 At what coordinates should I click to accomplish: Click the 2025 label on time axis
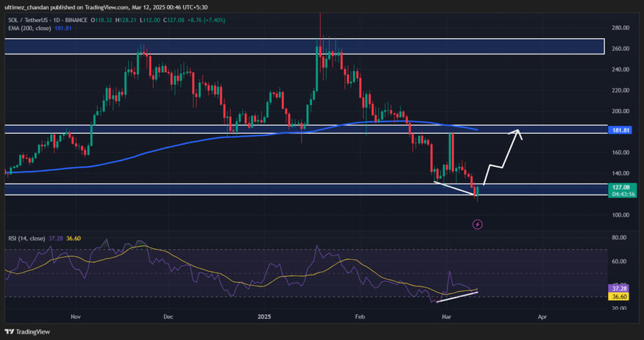click(265, 314)
